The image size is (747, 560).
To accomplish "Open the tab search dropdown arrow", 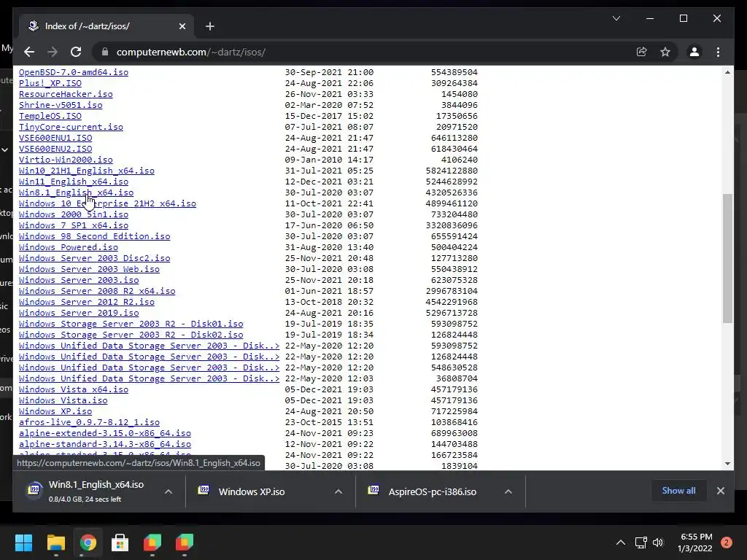I will [x=616, y=18].
